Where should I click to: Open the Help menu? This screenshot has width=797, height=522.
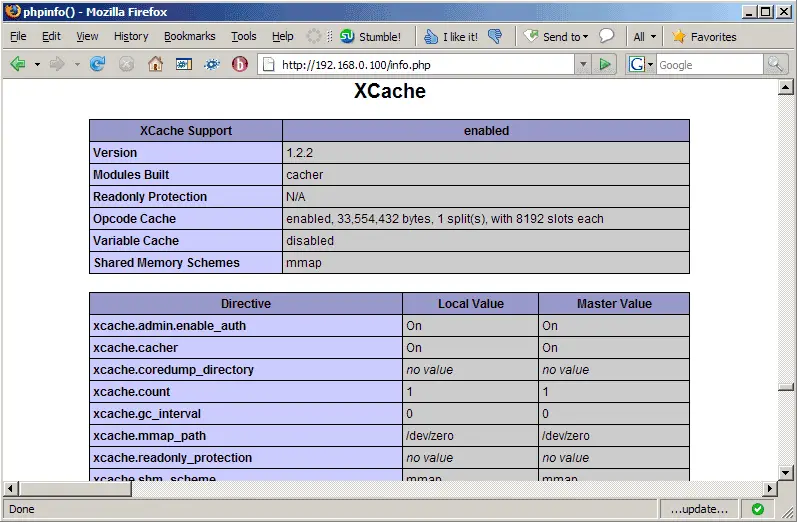click(283, 36)
